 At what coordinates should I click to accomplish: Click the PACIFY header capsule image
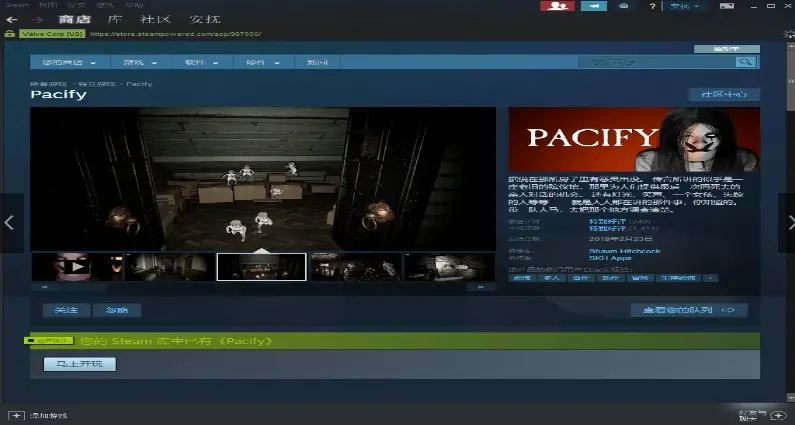pos(634,139)
